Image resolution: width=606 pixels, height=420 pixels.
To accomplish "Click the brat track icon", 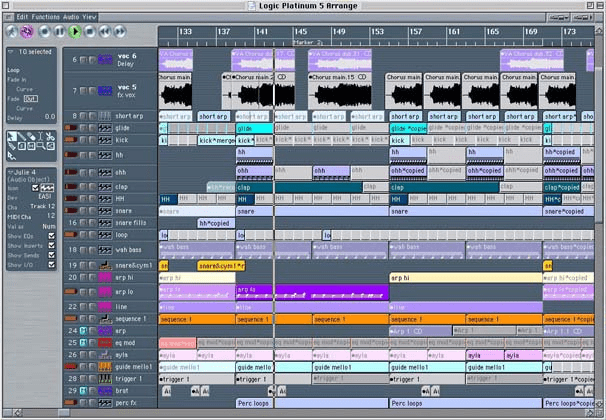I will coord(105,391).
